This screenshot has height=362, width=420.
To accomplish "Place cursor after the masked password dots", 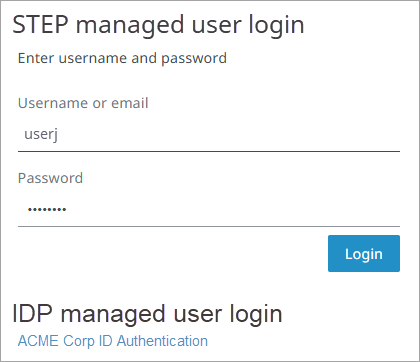I will (x=67, y=210).
